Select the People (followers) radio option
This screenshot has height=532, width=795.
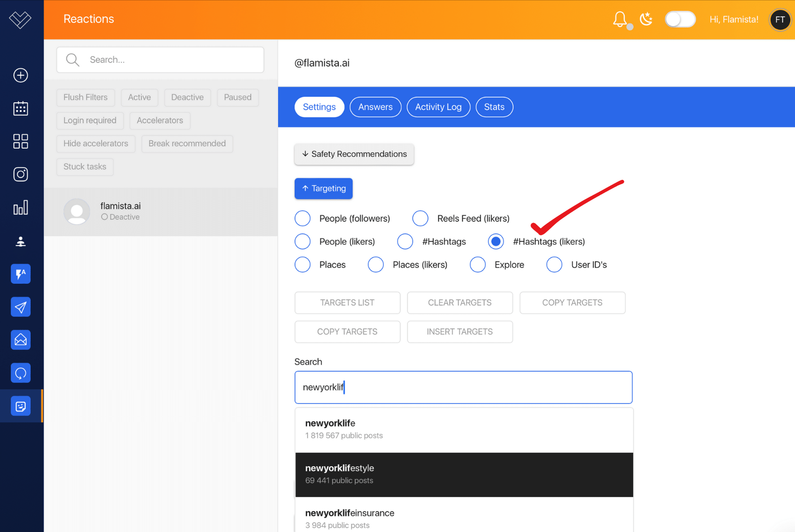click(x=302, y=218)
